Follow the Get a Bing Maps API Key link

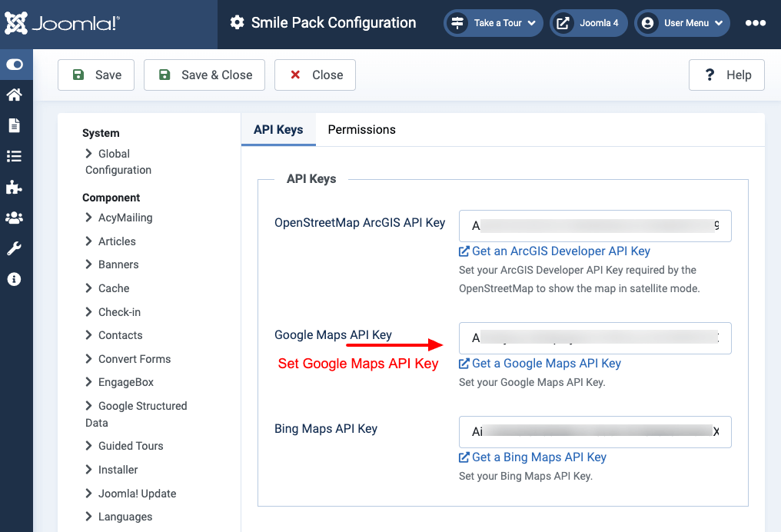point(539,457)
